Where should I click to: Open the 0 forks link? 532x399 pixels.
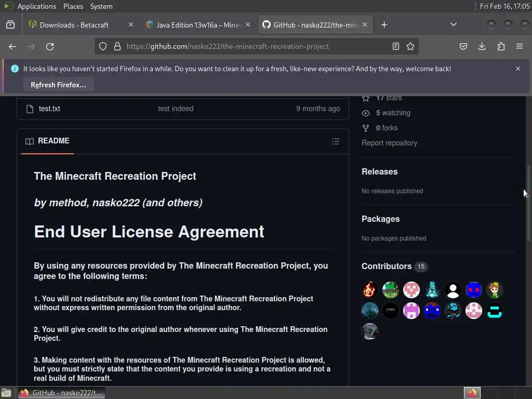(x=387, y=128)
